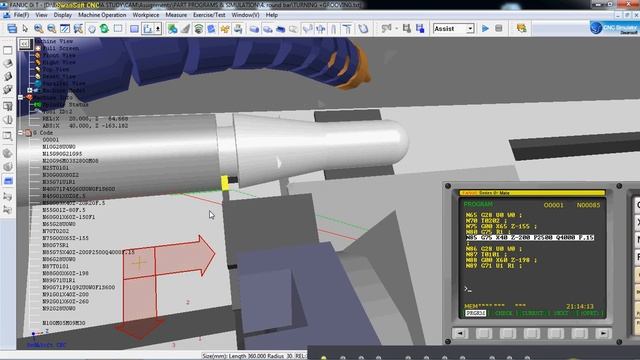The width and height of the screenshot is (640, 360).
Task: Open the Window(V) menu
Action: (x=245, y=15)
